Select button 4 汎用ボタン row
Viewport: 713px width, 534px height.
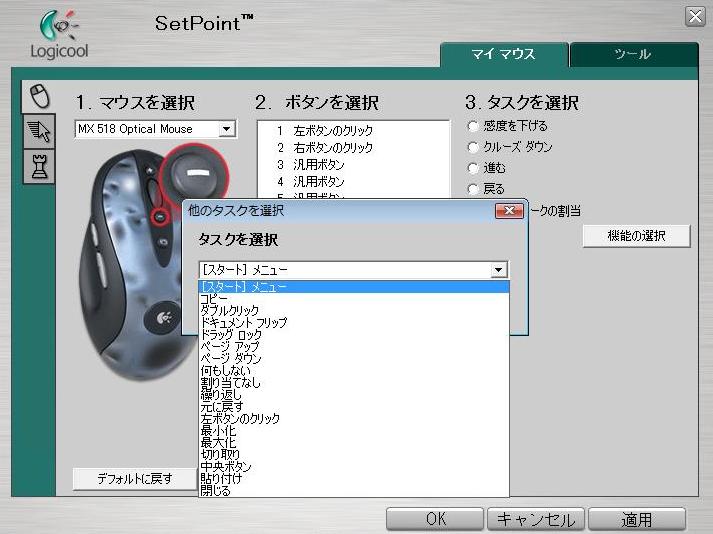click(x=354, y=182)
